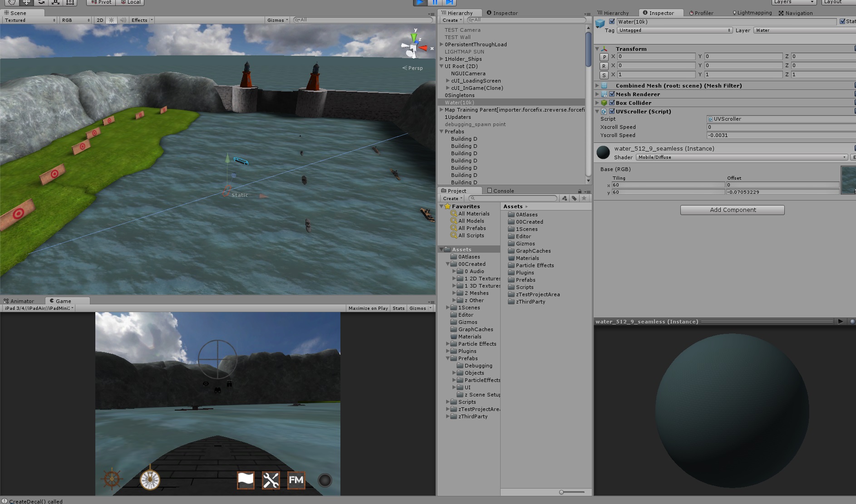Viewport: 856px width, 504px height.
Task: Switch to the Navigation tab
Action: coord(796,13)
